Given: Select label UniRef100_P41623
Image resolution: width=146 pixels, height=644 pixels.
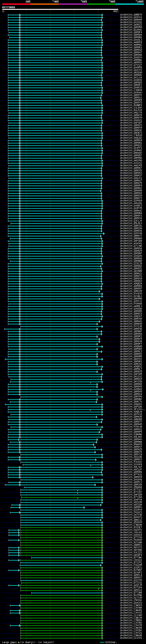Looking at the screenshot, I should click(131, 512).
